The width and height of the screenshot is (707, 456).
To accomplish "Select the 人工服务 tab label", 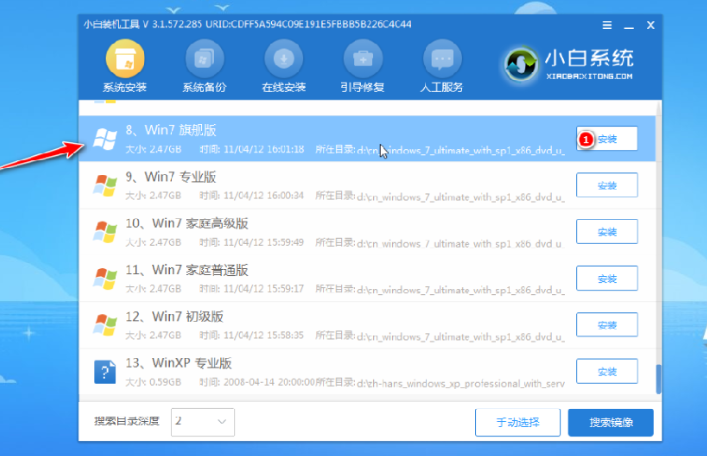I will [442, 88].
